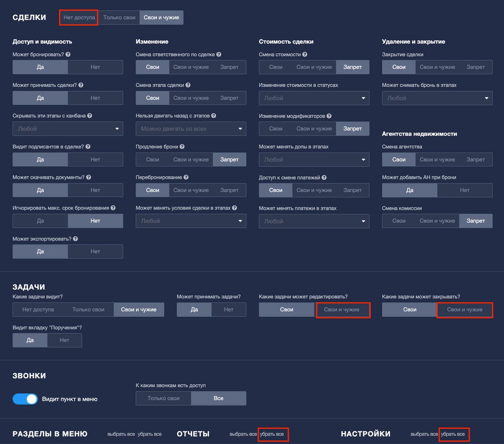Set 'Смена ответственного по сделке' to Запрет

[229, 67]
